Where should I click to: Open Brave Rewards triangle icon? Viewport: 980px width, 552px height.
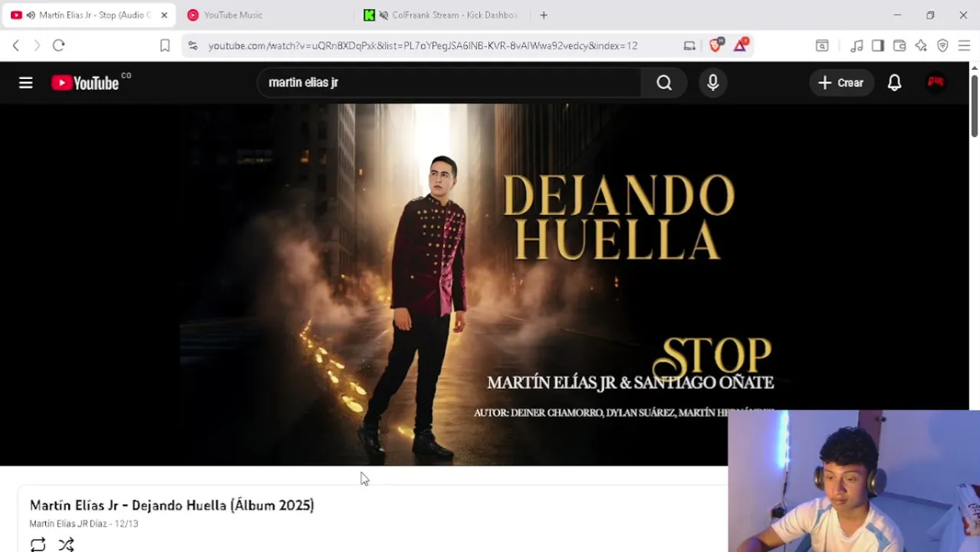pyautogui.click(x=740, y=45)
